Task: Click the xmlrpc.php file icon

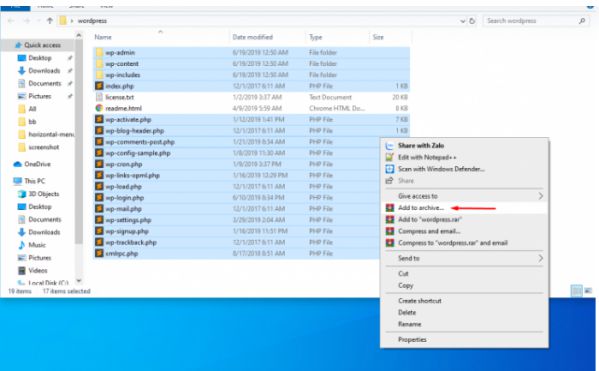Action: (99, 253)
